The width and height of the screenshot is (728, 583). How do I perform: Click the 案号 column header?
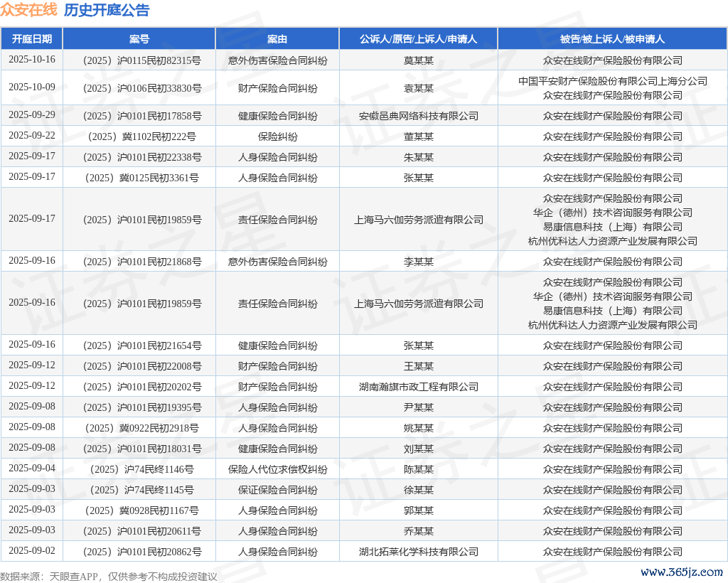pyautogui.click(x=139, y=39)
